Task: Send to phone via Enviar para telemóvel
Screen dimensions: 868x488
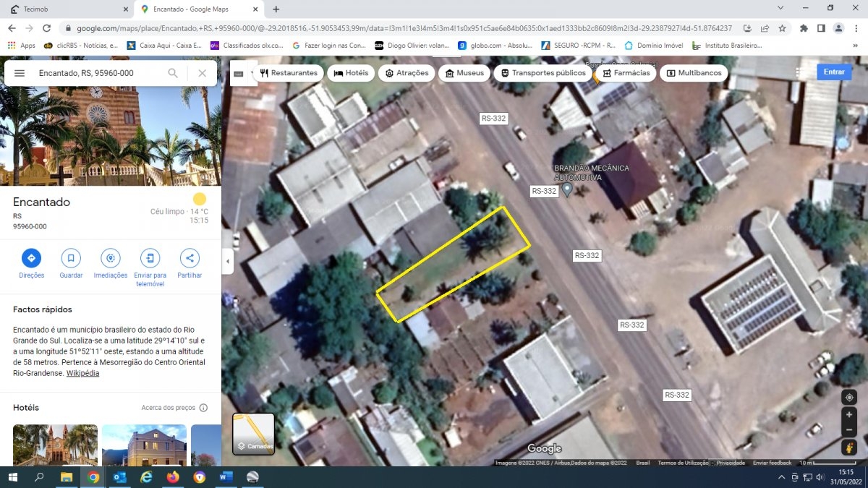Action: pyautogui.click(x=150, y=258)
